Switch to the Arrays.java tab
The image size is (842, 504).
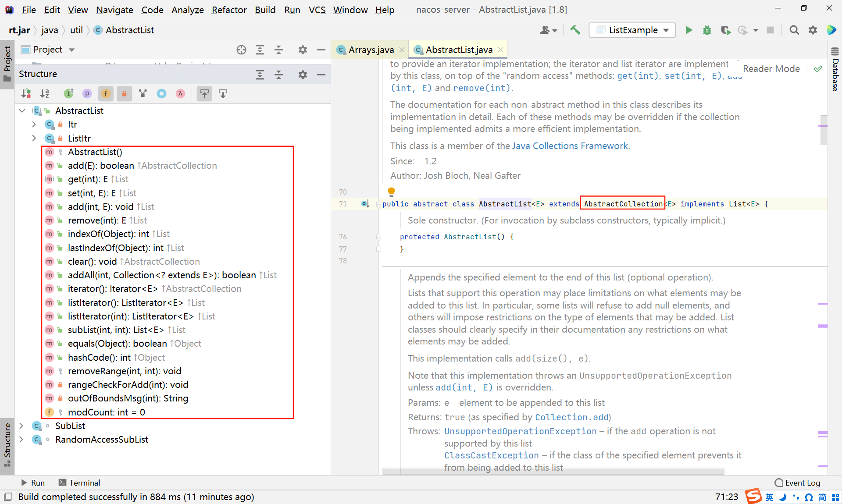tap(371, 50)
